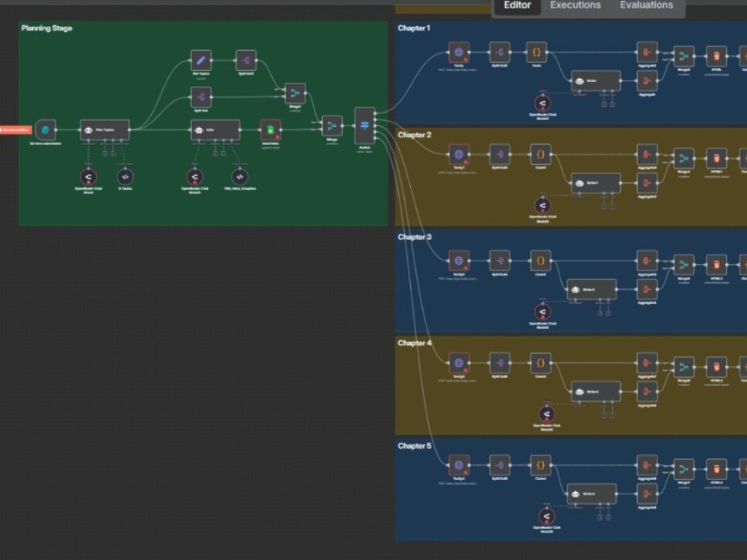Screen dimensions: 747x560
Task: Open OpenRouter Chat Model under Plan Topics
Action: (88, 177)
